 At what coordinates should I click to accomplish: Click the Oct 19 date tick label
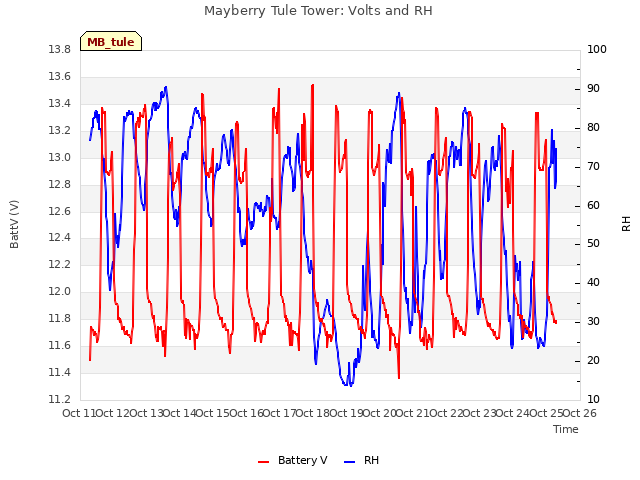tap(346, 413)
